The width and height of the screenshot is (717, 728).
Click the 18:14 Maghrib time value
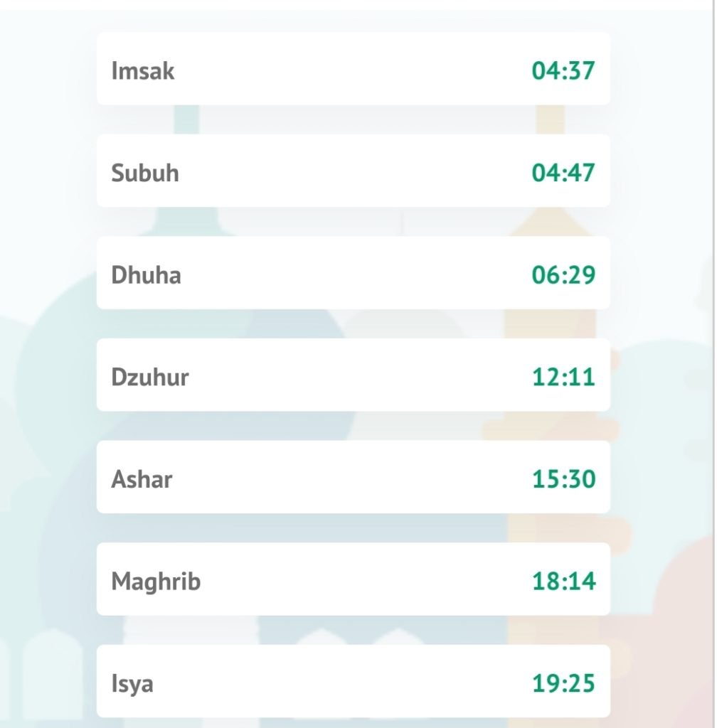563,582
